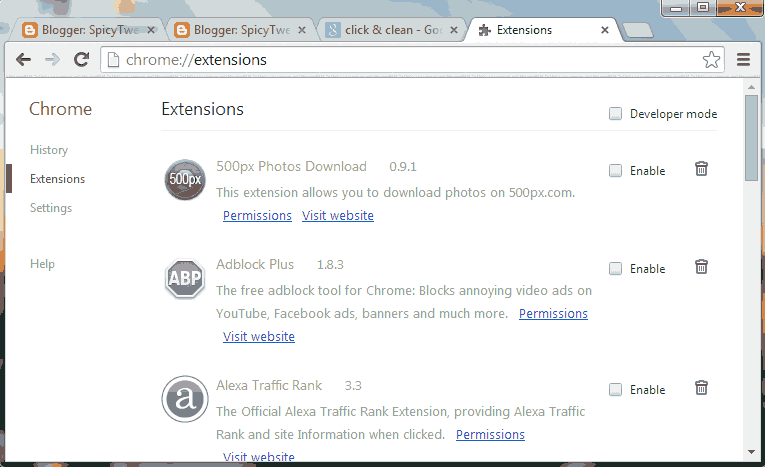Viewport: 765px width, 467px height.
Task: Click version number 1.8.3
Action: coord(330,265)
